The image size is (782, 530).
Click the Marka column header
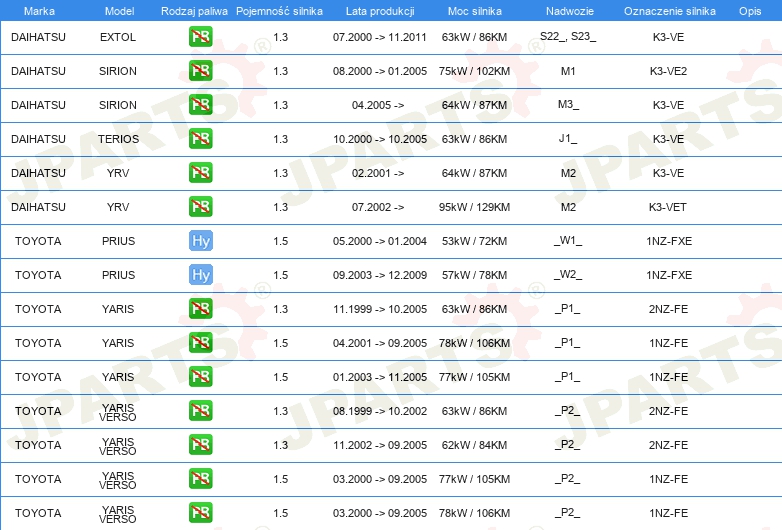(x=39, y=11)
